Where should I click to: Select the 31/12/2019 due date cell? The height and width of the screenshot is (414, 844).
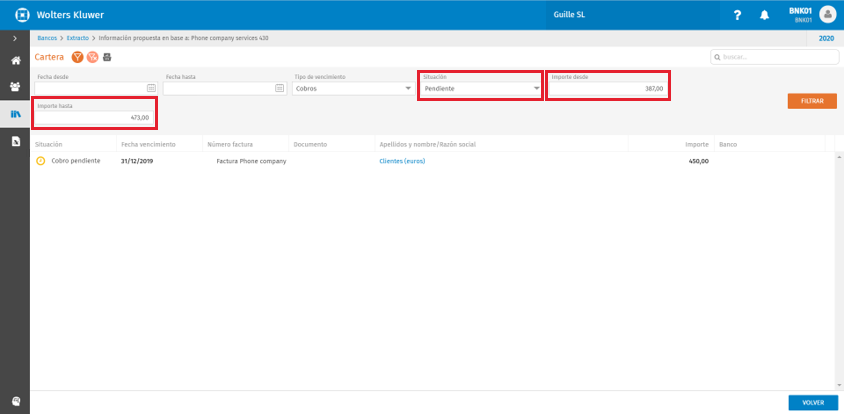137,161
